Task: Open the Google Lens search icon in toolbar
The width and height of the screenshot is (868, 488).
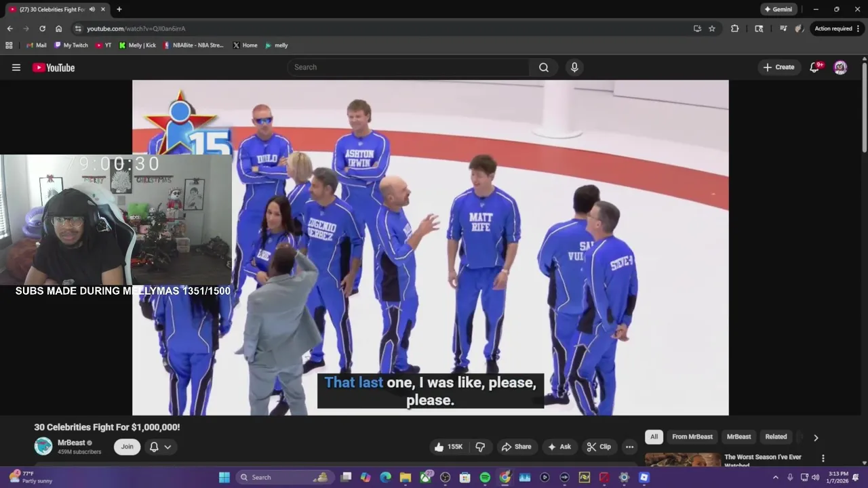Action: click(759, 28)
